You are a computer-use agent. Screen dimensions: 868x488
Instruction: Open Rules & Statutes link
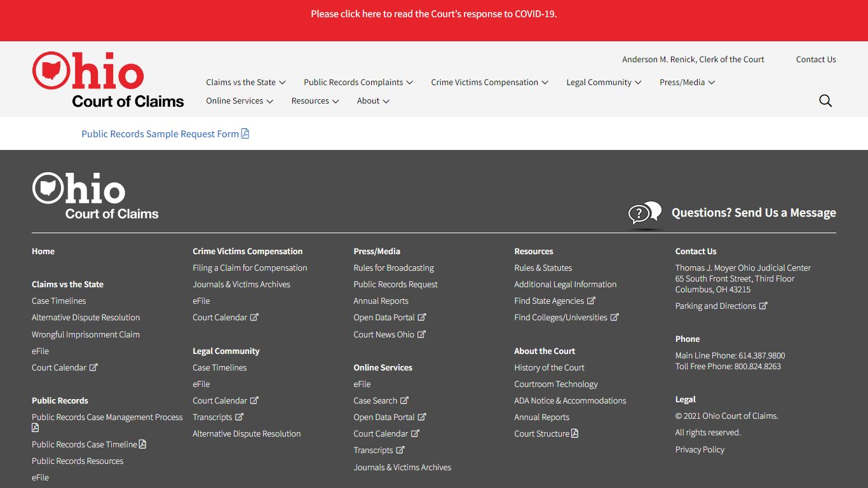543,268
